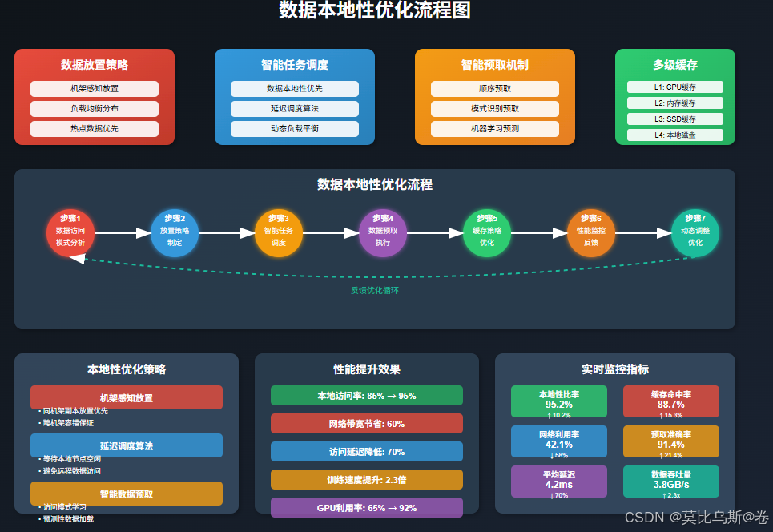Click the page title 数据本地性优化流程图
773x532 pixels.
[375, 10]
